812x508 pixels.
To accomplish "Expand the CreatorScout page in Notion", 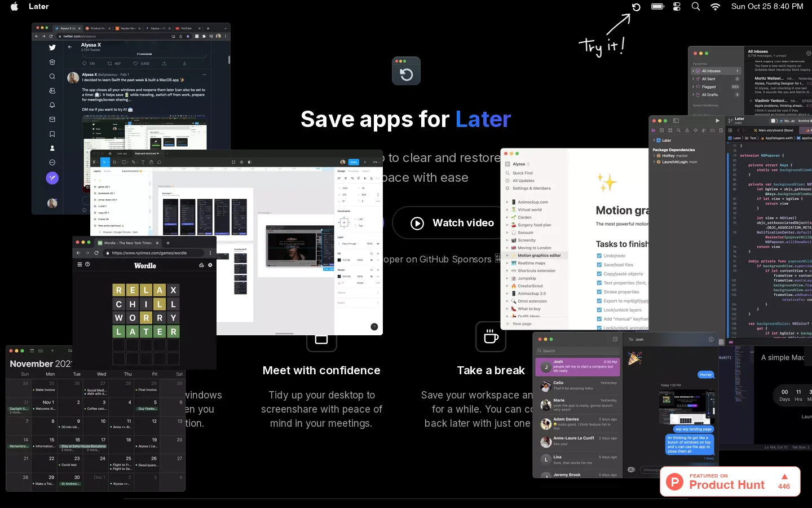I will [x=507, y=286].
